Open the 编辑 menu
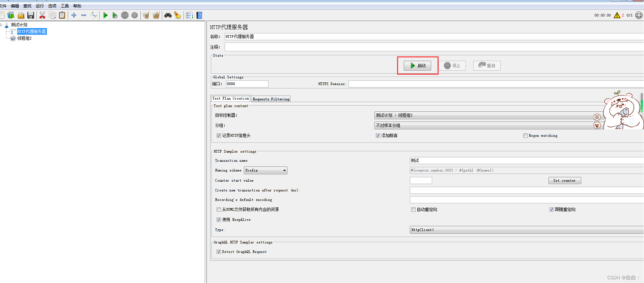The image size is (644, 283). [15, 6]
